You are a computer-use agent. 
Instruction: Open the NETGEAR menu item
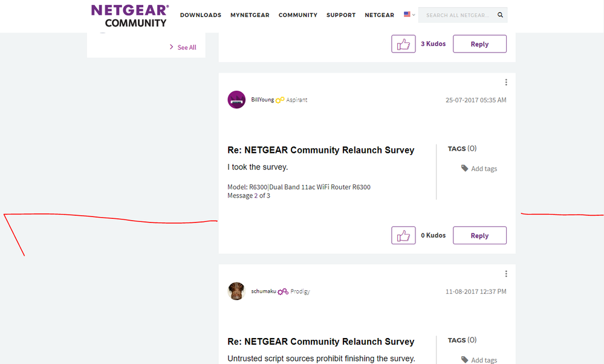pyautogui.click(x=380, y=15)
